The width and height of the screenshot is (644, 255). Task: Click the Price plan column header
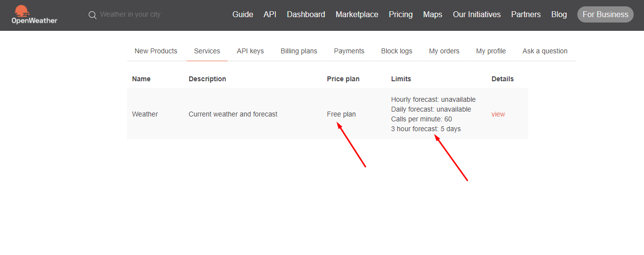tap(343, 79)
